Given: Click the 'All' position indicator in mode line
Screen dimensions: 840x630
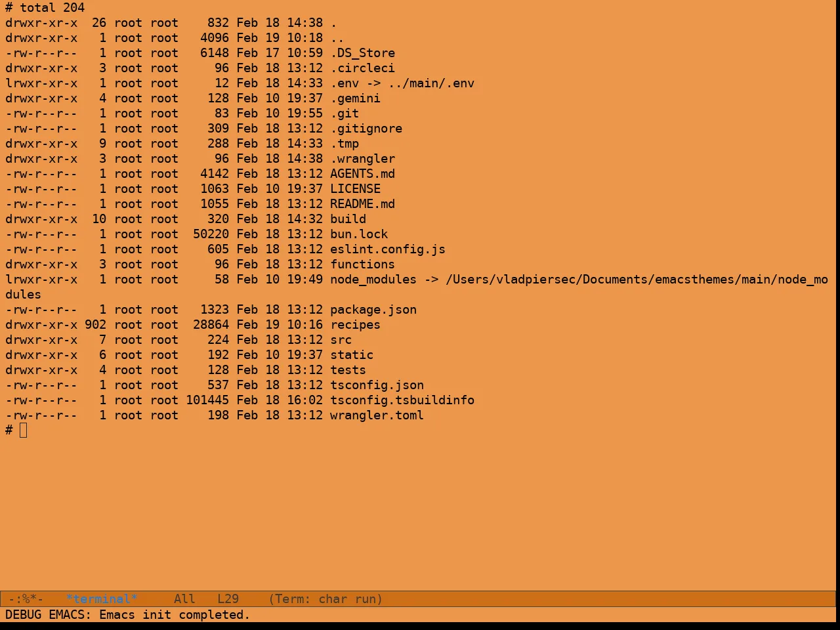Looking at the screenshot, I should (x=184, y=599).
